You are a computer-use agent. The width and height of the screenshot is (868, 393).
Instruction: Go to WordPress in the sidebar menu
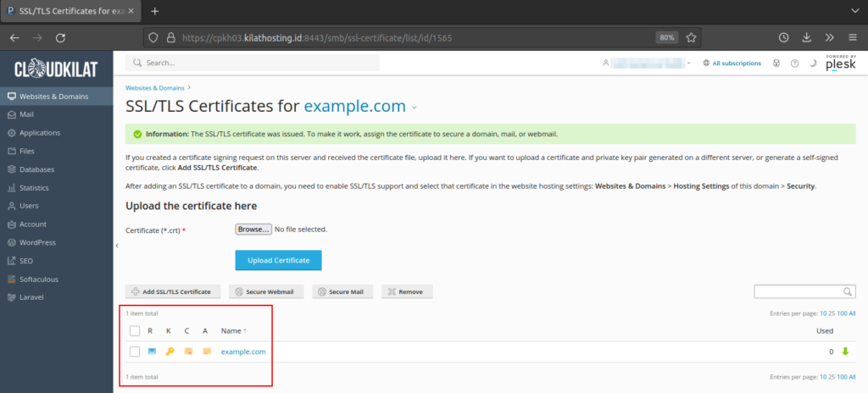(37, 242)
